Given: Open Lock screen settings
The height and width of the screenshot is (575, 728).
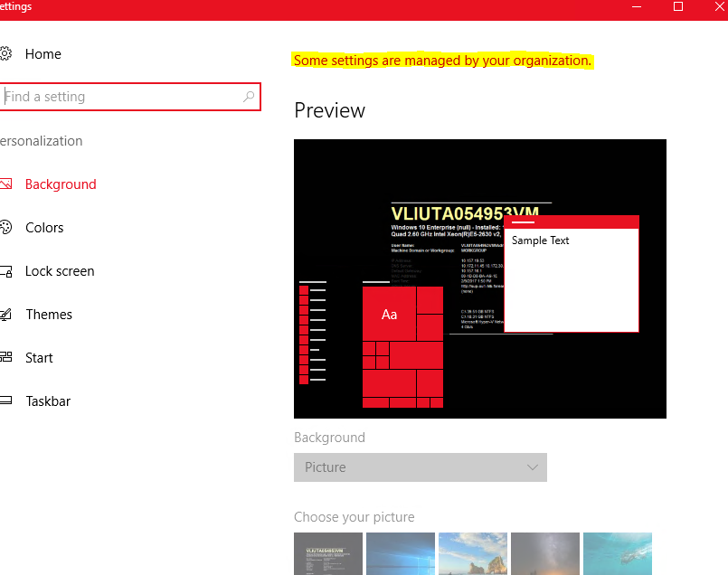Looking at the screenshot, I should click(x=60, y=271).
